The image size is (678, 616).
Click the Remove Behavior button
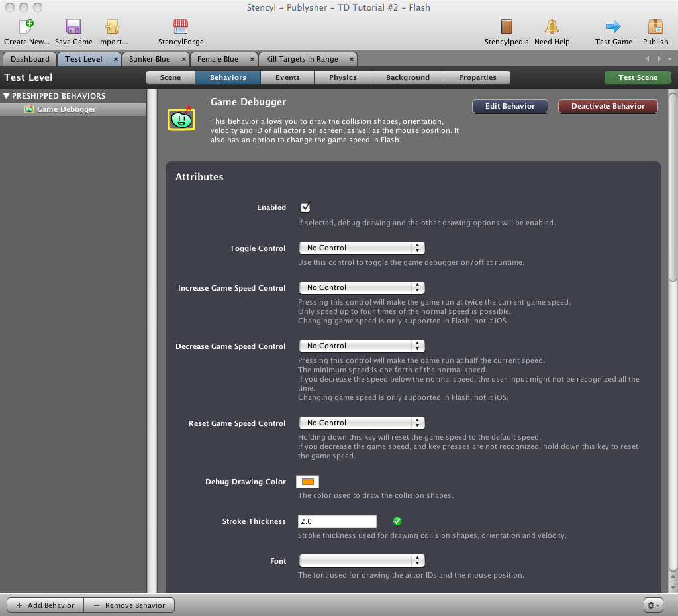(x=129, y=605)
